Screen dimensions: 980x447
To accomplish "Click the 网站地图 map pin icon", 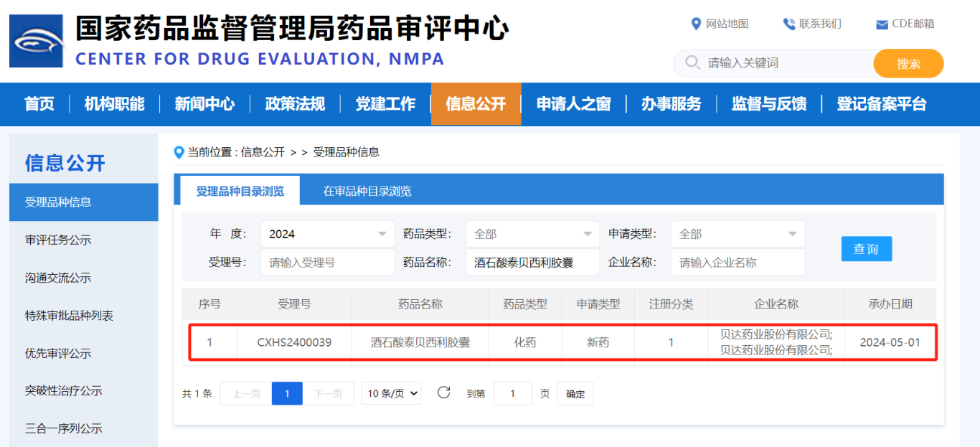I will tap(697, 24).
